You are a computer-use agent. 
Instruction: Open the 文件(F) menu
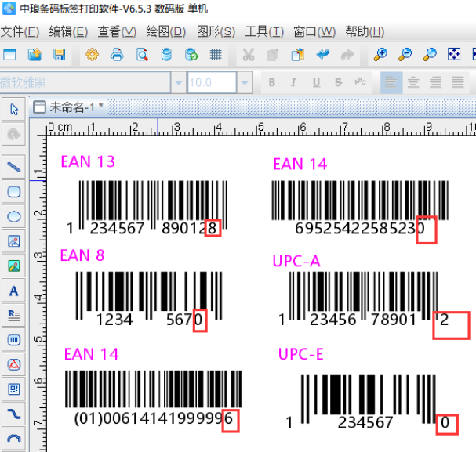point(20,32)
